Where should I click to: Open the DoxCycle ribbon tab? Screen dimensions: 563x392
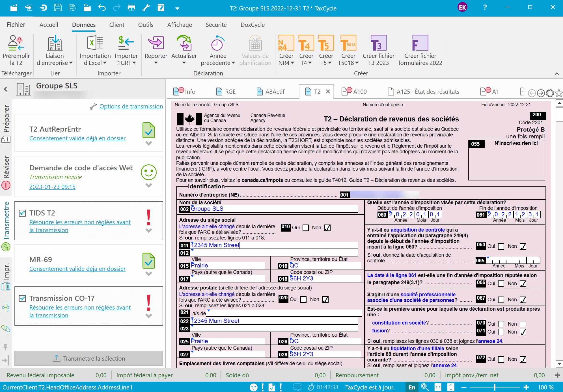[253, 25]
